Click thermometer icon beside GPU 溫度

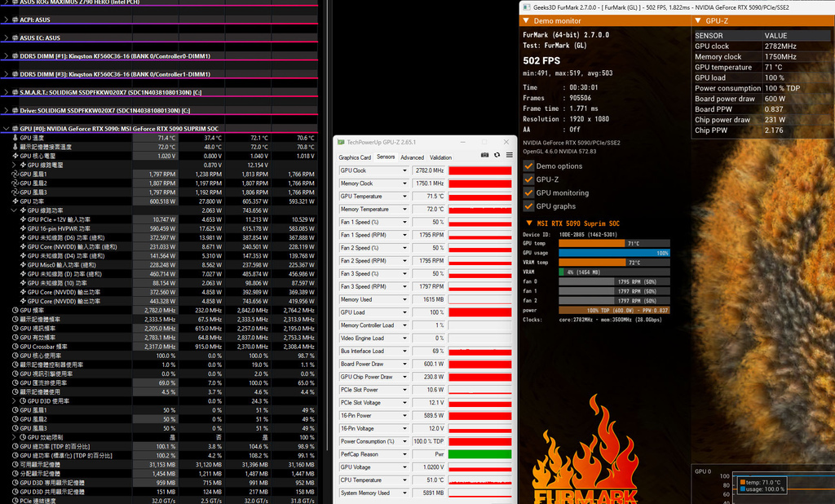point(15,138)
